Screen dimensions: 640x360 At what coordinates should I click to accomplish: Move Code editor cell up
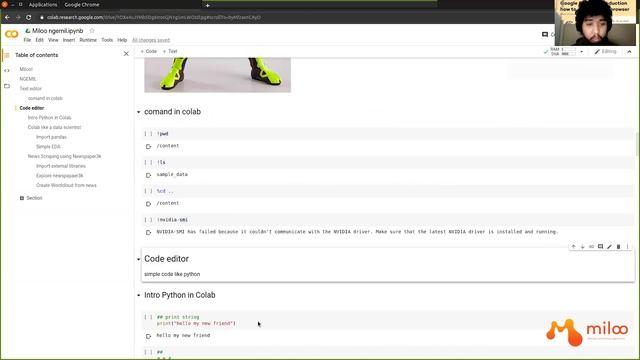[x=573, y=247]
